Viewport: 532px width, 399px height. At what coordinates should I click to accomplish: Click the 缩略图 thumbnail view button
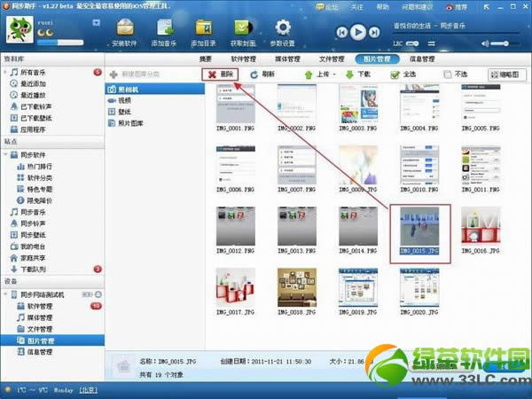pos(507,74)
